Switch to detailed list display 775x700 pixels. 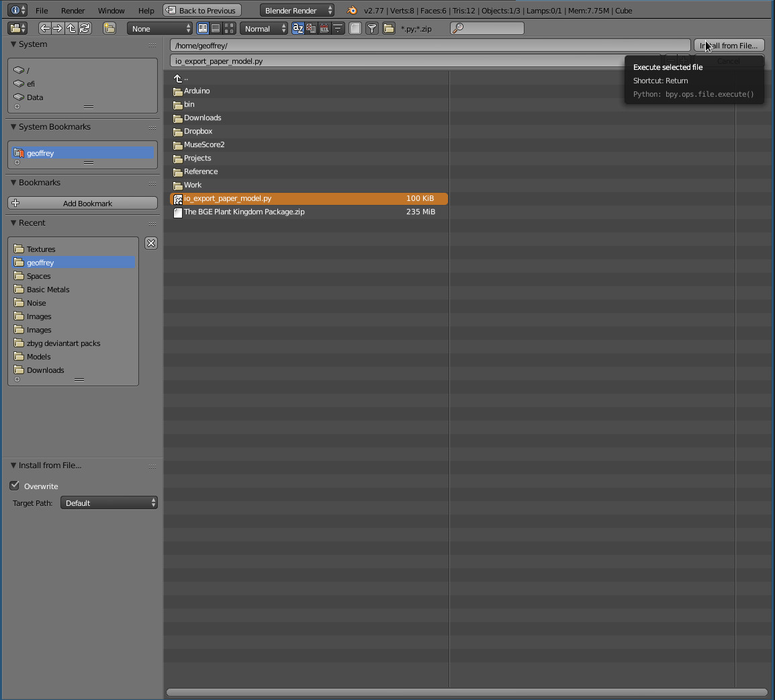216,28
